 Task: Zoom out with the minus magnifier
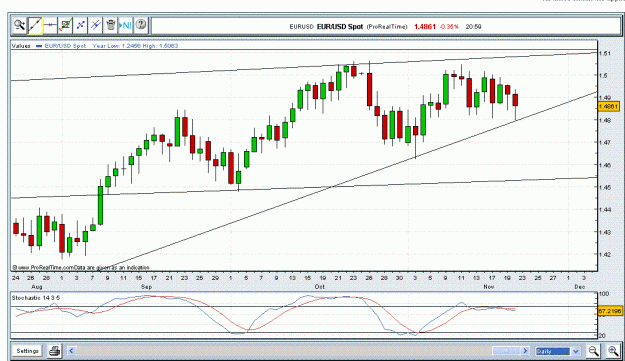coord(594,351)
